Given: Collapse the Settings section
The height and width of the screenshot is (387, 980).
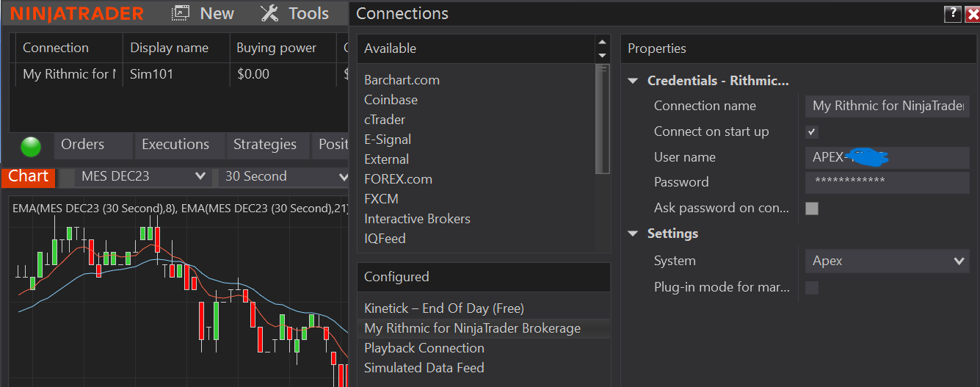Looking at the screenshot, I should coord(634,234).
